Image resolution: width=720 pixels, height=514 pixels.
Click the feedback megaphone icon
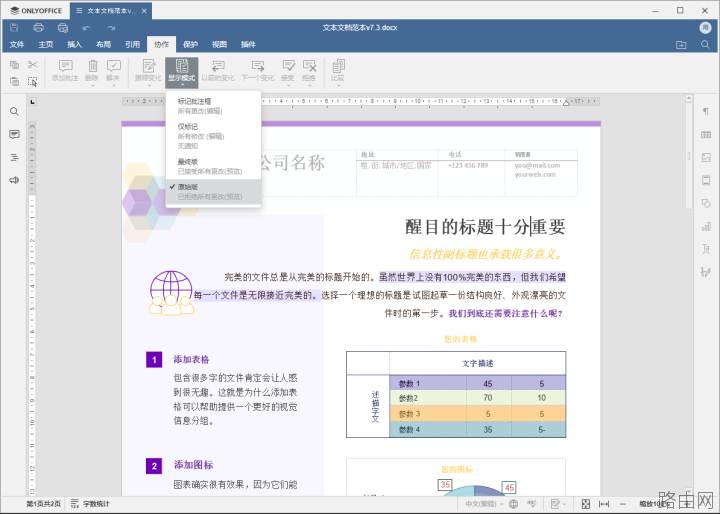coord(14,180)
